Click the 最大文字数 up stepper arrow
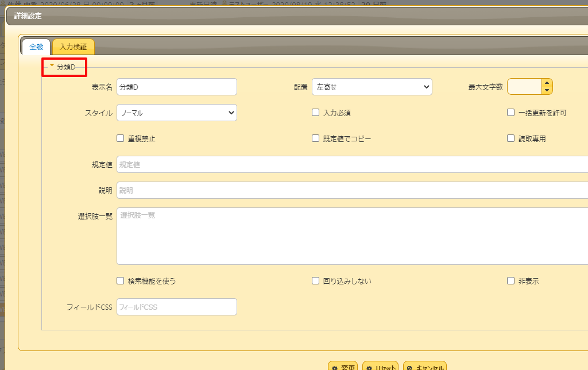This screenshot has height=370, width=588. point(546,83)
